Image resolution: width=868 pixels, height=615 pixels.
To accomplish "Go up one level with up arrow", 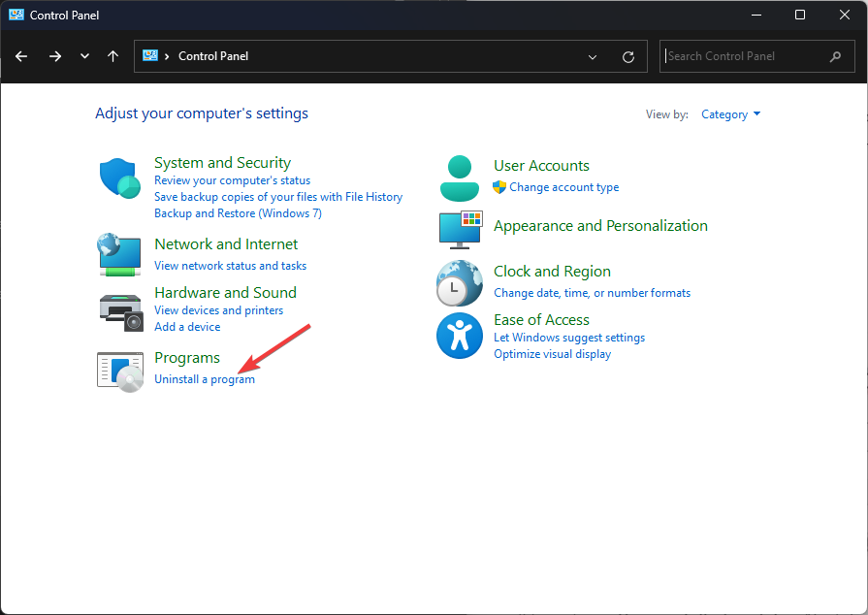I will pyautogui.click(x=113, y=56).
